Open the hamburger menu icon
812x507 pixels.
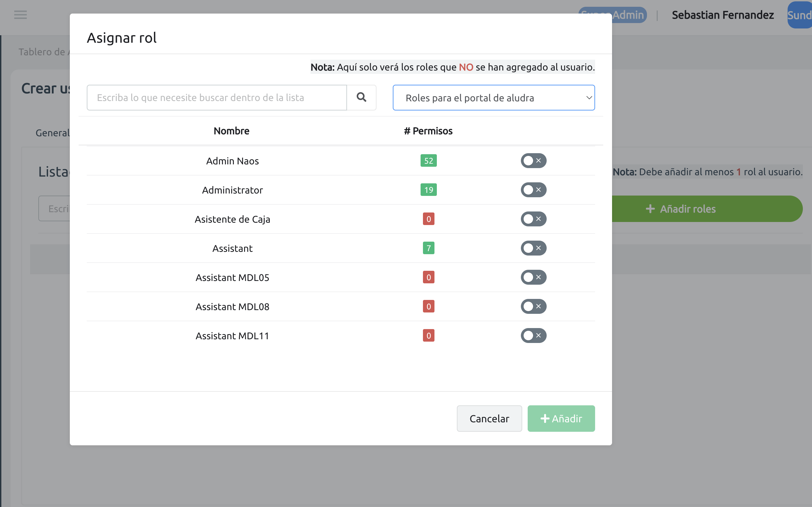click(x=20, y=15)
